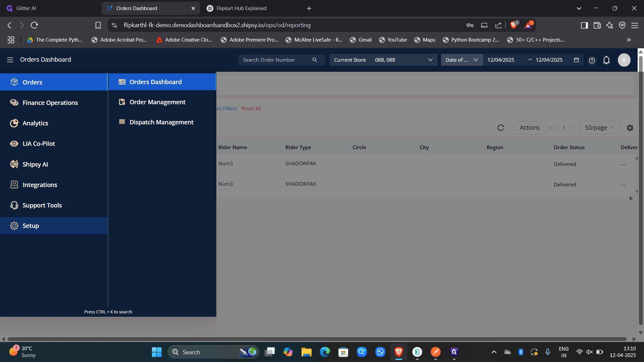
Task: Open the help question mark icon
Action: (x=592, y=60)
